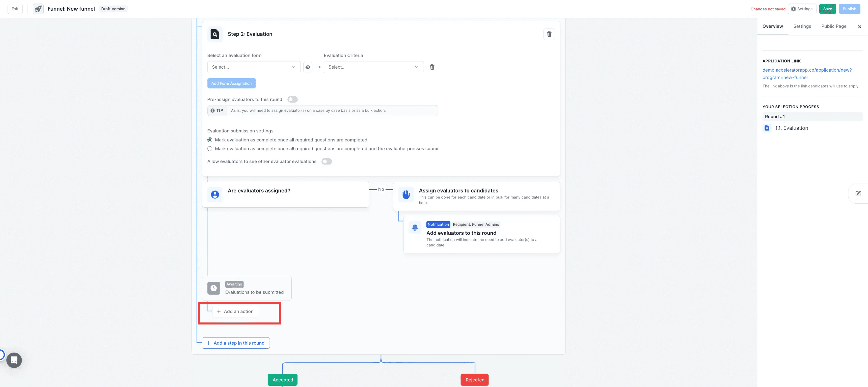The image size is (868, 387).
Task: Select complete when evaluator presses submit option
Action: [210, 149]
